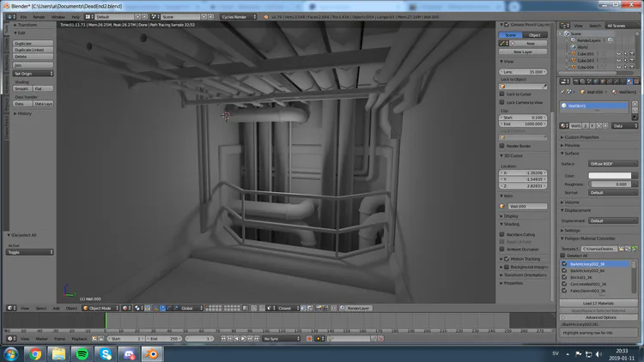Click the red auto keyframe record button
The height and width of the screenshot is (362, 644).
coord(309,339)
